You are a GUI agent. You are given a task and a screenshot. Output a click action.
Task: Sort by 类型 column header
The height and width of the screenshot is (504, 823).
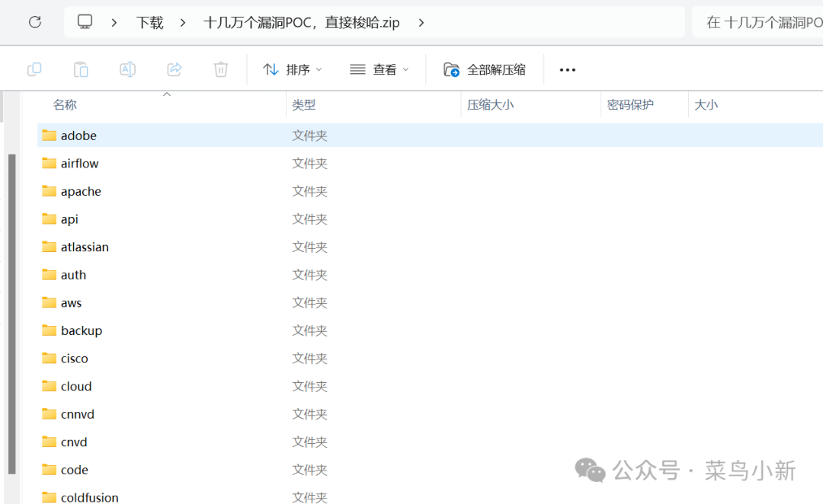click(304, 105)
